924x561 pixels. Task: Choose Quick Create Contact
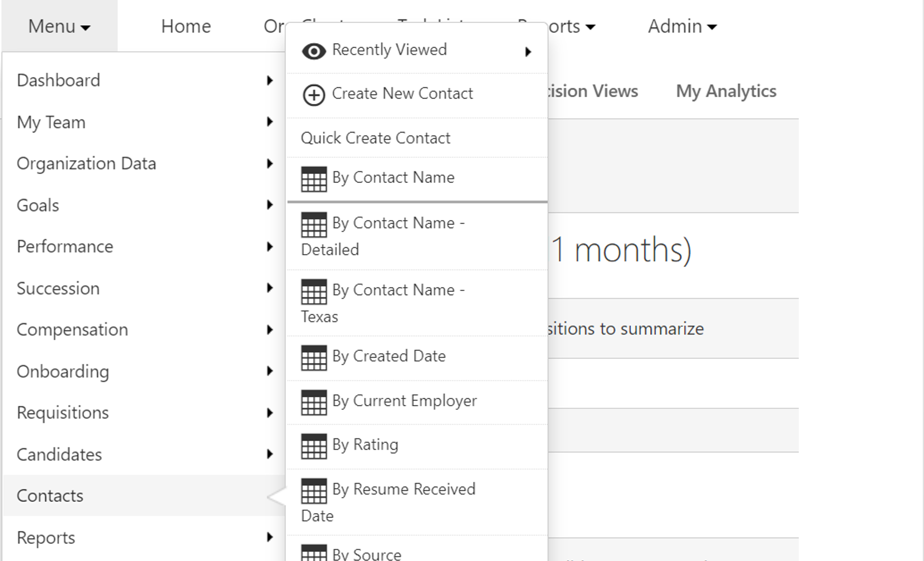[417, 138]
